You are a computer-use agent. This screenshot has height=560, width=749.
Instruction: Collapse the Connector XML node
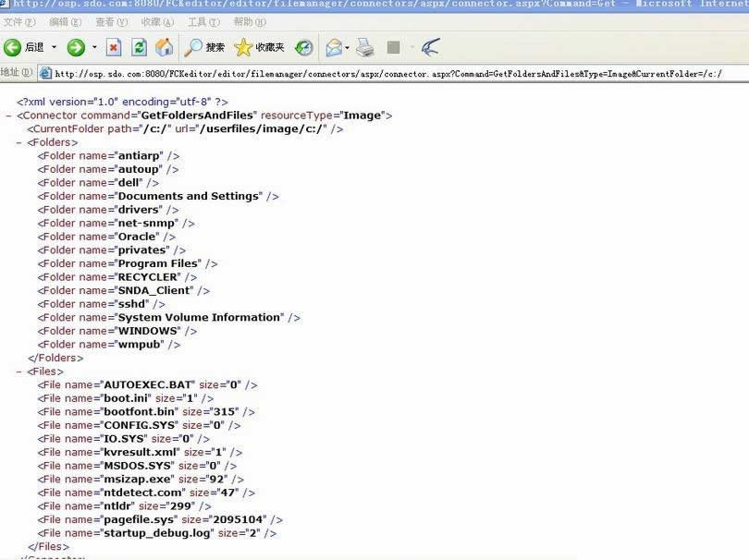click(8, 116)
